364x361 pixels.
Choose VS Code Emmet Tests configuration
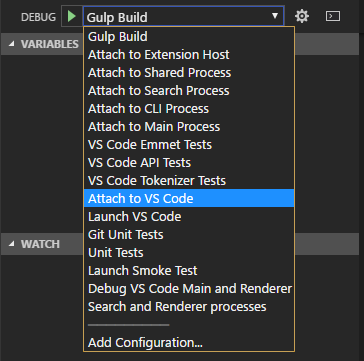[x=189, y=144]
